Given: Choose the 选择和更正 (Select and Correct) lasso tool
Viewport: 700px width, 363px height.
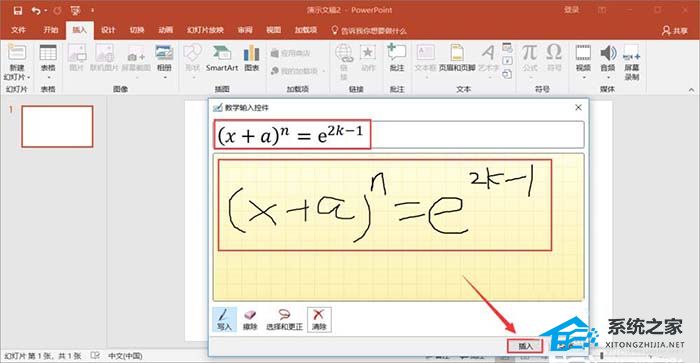Looking at the screenshot, I should pyautogui.click(x=284, y=319).
